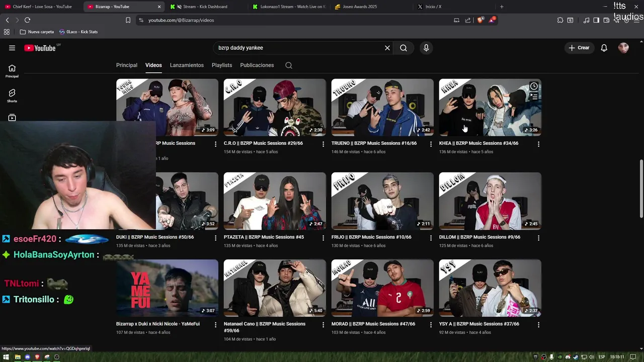Select the Videos channel tab
This screenshot has width=644, height=362.
point(153,65)
